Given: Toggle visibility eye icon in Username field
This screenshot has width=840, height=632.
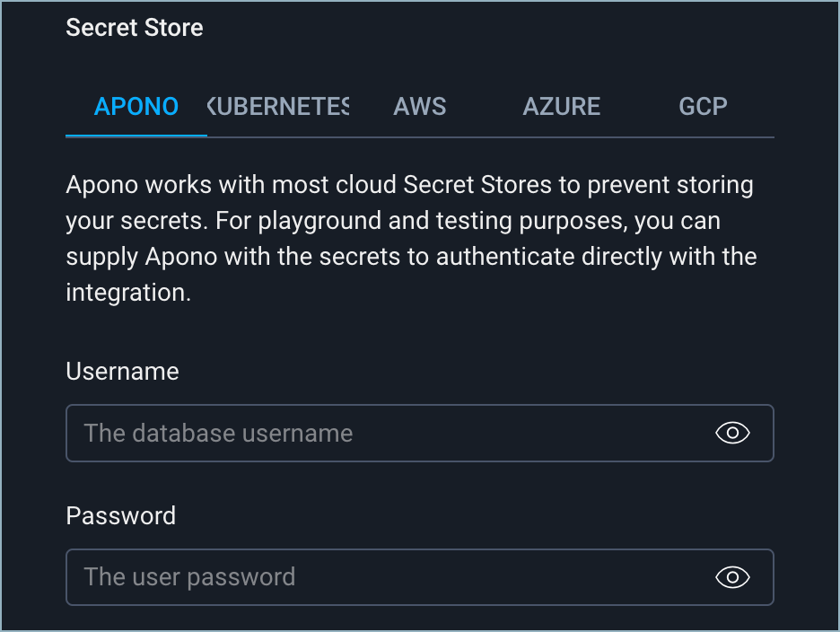Looking at the screenshot, I should [732, 434].
